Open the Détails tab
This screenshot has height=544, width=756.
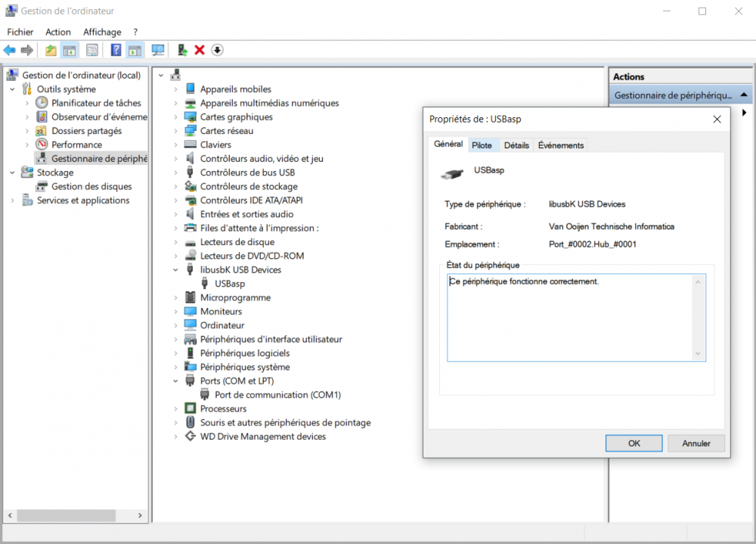click(x=516, y=145)
